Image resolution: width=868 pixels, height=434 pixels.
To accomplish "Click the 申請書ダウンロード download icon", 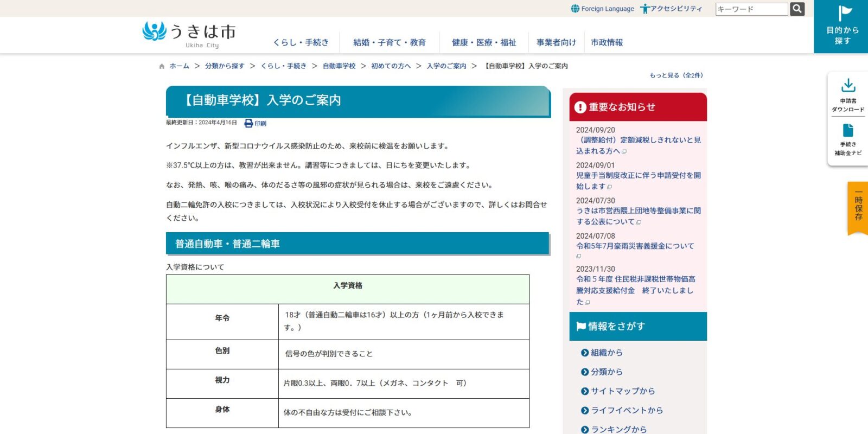I will [848, 85].
